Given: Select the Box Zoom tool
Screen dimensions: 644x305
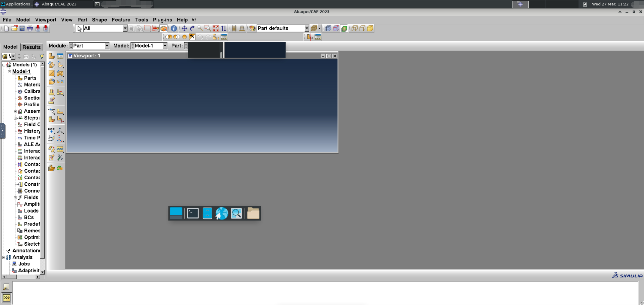Looking at the screenshot, I should pos(208,28).
